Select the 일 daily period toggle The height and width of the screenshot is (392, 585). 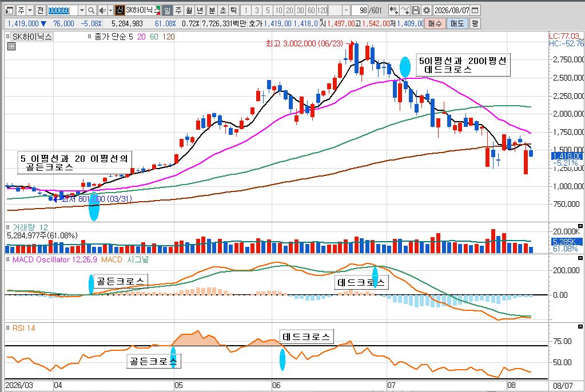click(x=168, y=10)
